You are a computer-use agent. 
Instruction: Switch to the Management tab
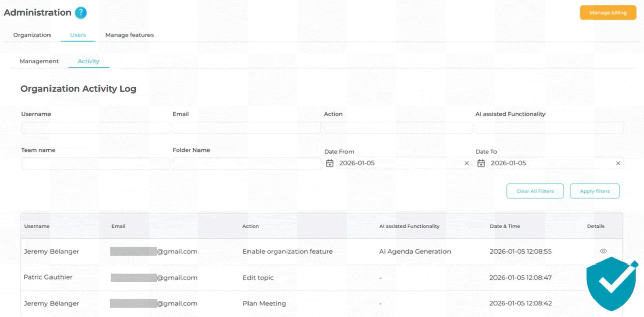[38, 61]
